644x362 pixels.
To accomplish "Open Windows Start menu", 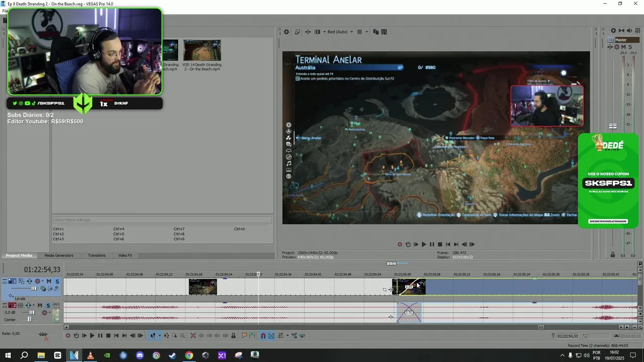I will click(8, 355).
